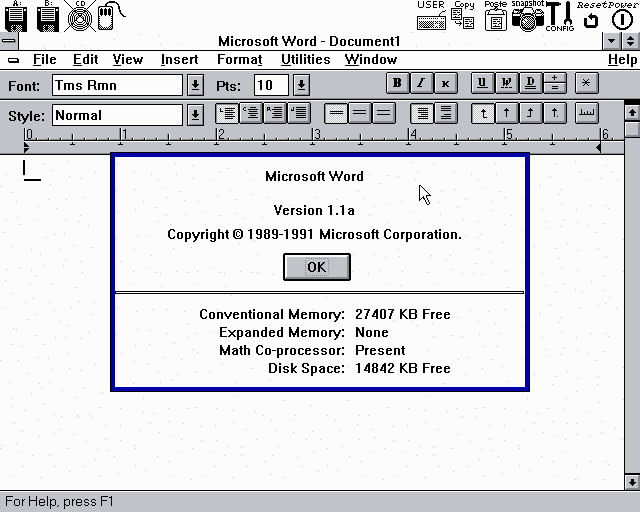Click vertical scrollbar down arrow
This screenshot has width=640, height=512.
point(632,482)
